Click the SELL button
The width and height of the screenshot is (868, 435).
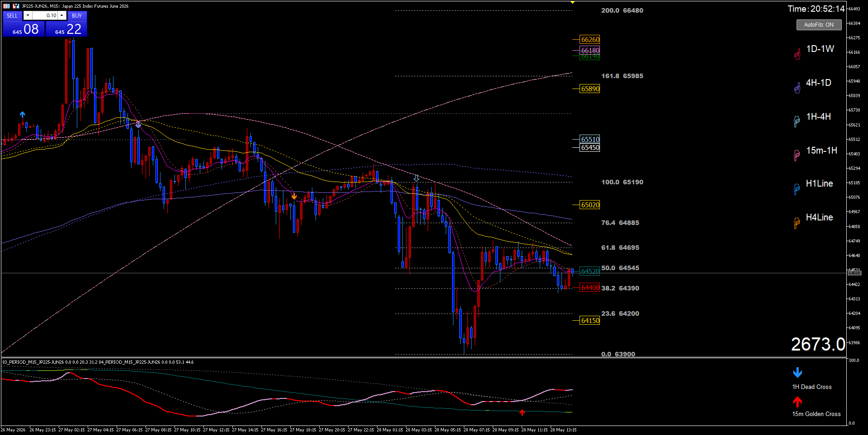pyautogui.click(x=12, y=15)
